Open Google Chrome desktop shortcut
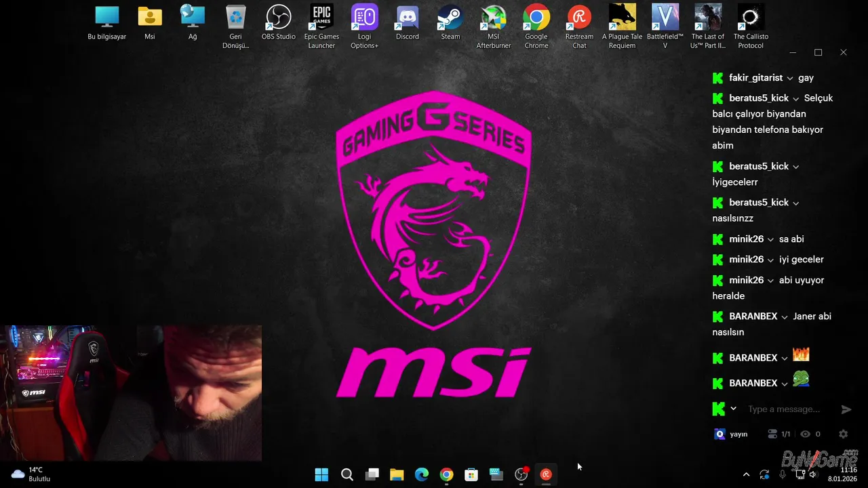Screen dimensions: 868x488 click(x=536, y=27)
